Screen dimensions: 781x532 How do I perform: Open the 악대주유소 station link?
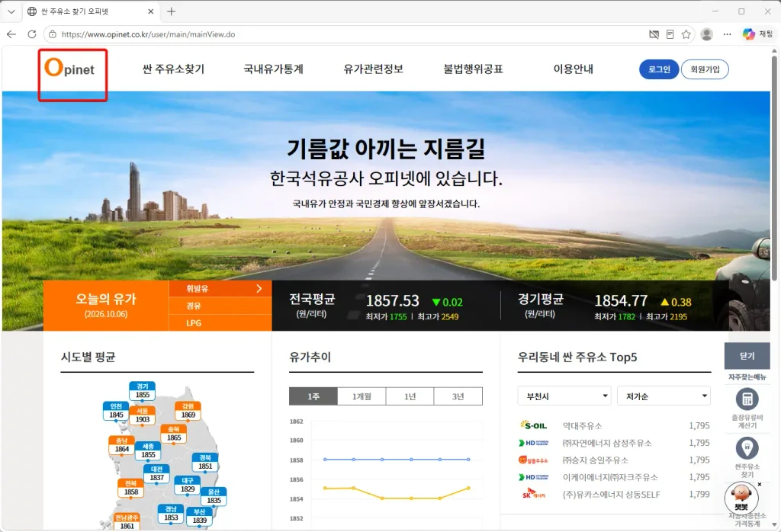582,425
